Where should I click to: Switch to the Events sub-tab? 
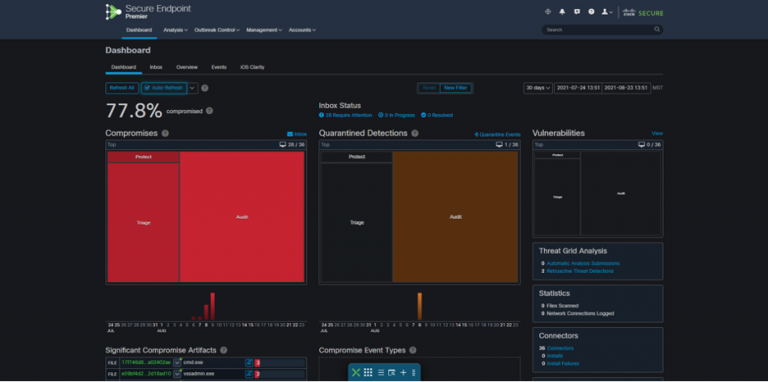point(219,67)
